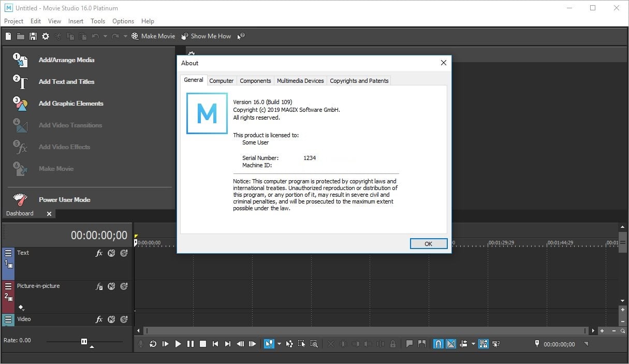
Task: Open Track FX on Picture-in-picture track
Action: pos(99,286)
